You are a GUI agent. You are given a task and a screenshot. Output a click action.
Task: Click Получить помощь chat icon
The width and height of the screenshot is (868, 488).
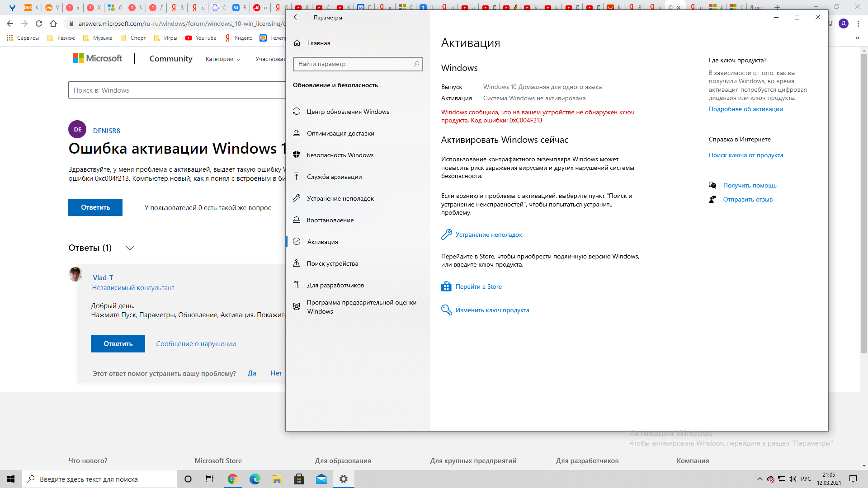712,185
